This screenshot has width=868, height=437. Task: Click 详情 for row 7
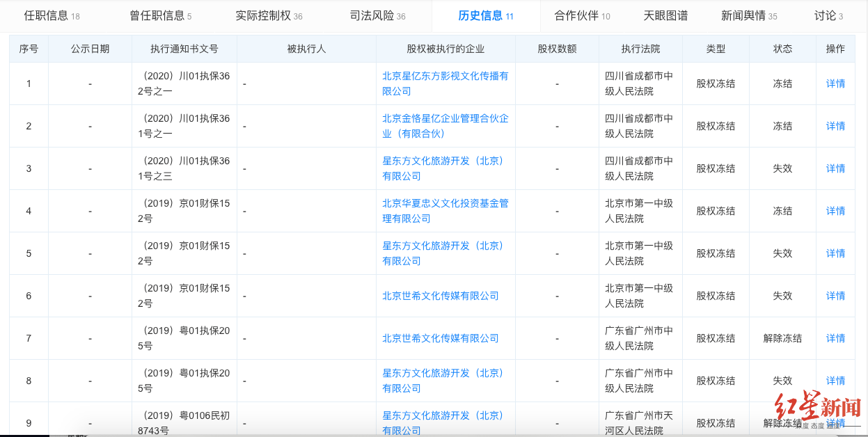pyautogui.click(x=835, y=338)
